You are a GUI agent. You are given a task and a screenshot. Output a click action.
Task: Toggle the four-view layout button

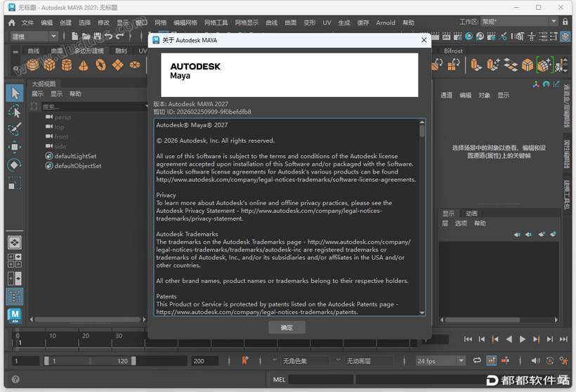coord(15,261)
